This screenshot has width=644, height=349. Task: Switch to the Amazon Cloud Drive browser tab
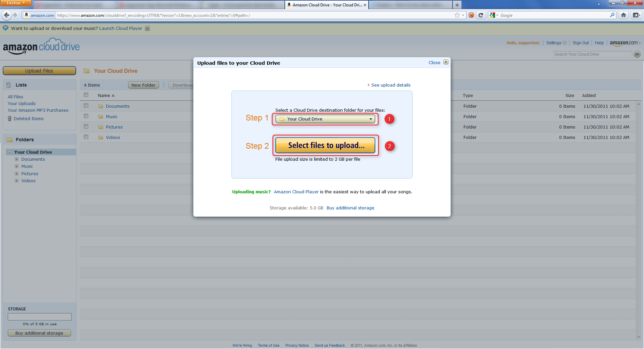(x=324, y=5)
